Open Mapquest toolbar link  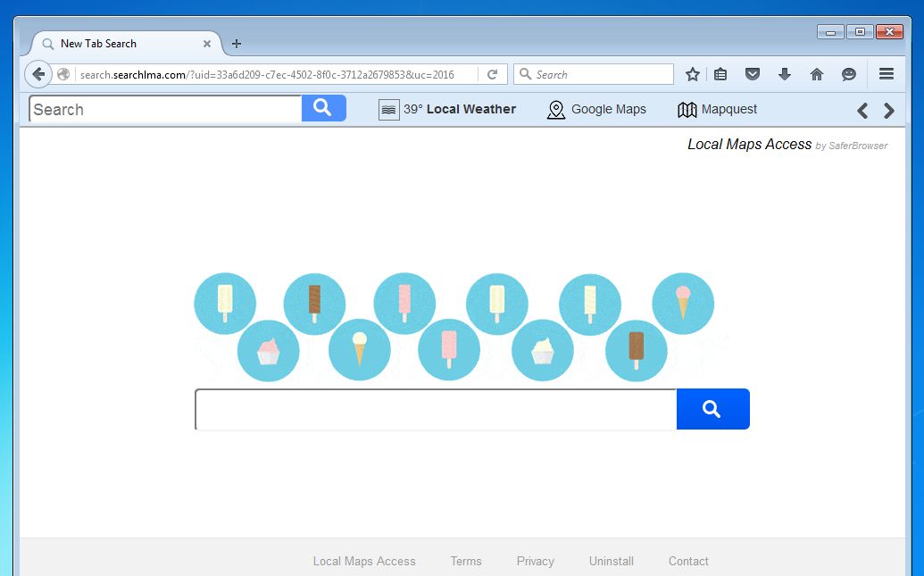tap(729, 109)
